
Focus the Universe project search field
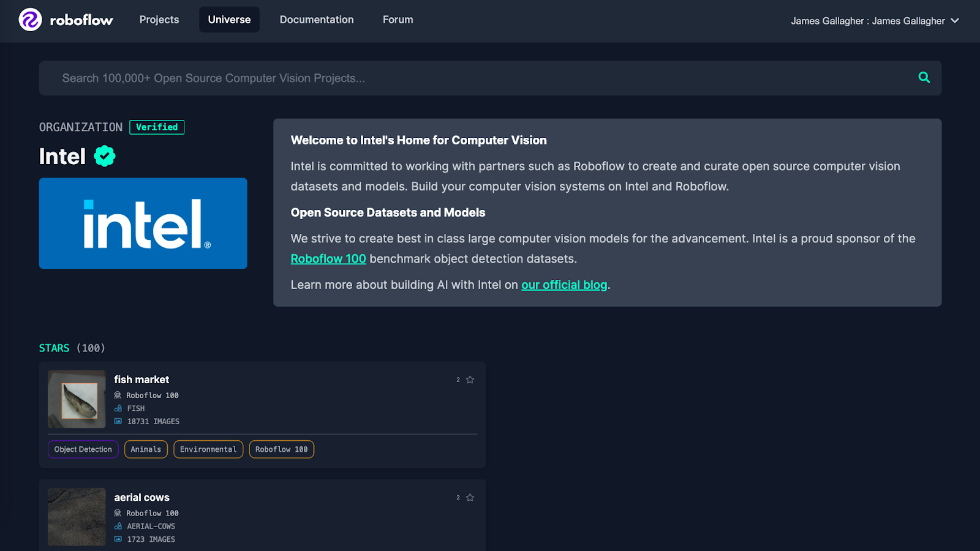point(490,78)
